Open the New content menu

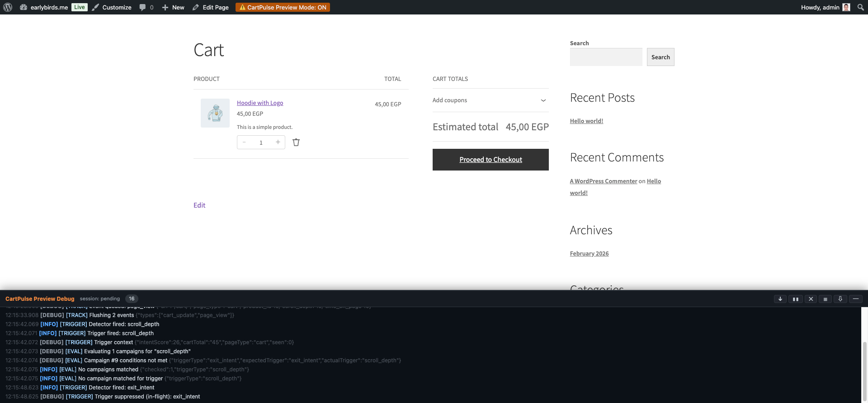[173, 7]
